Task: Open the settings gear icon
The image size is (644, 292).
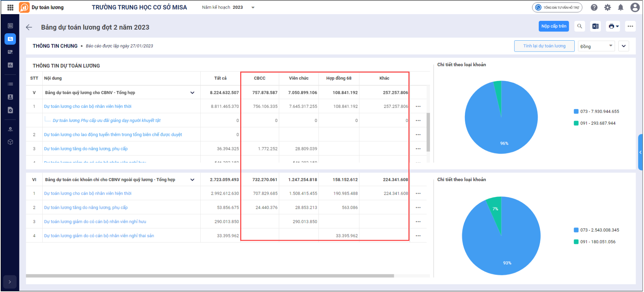Action: coord(607,7)
